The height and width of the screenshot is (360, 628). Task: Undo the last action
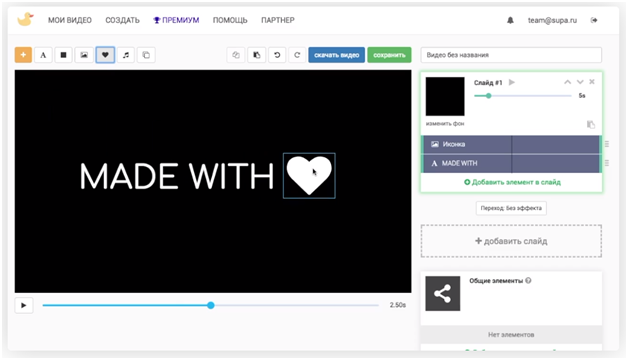(x=277, y=55)
